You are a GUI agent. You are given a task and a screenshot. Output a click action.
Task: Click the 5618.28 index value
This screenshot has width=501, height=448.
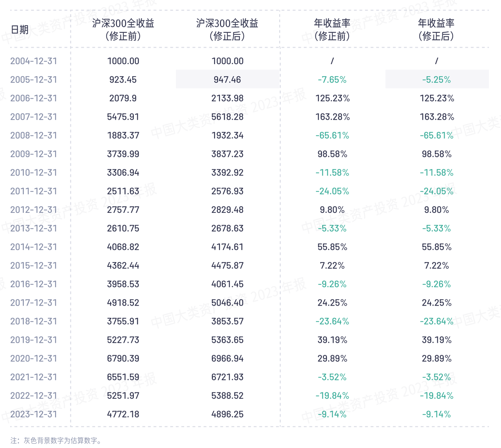pos(227,117)
